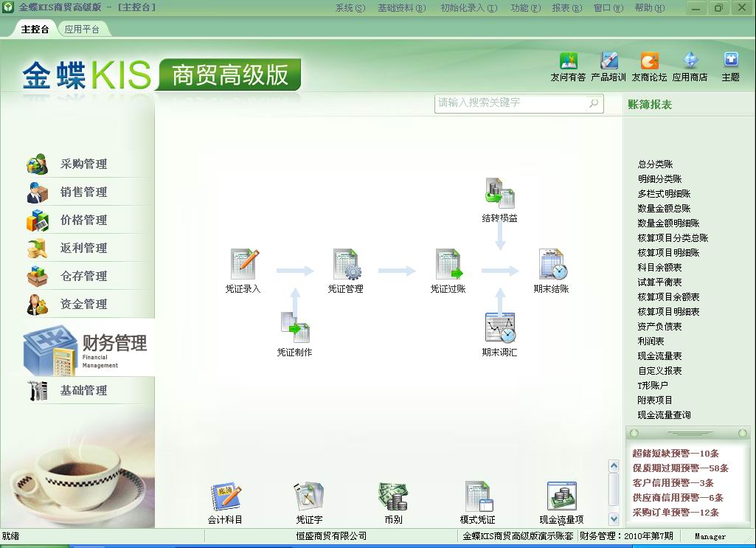Open the 友商论坛 icon
Screen dimensions: 756x548
(650, 61)
